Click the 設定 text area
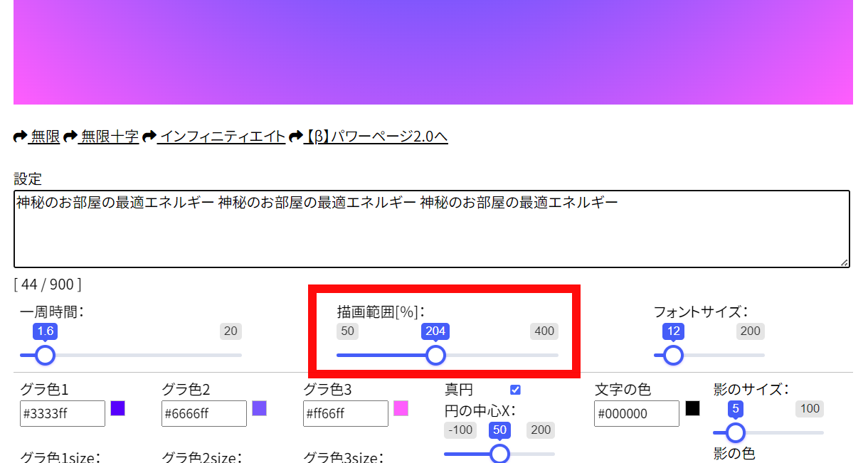Viewport: 868px width, 463px height. tap(431, 229)
